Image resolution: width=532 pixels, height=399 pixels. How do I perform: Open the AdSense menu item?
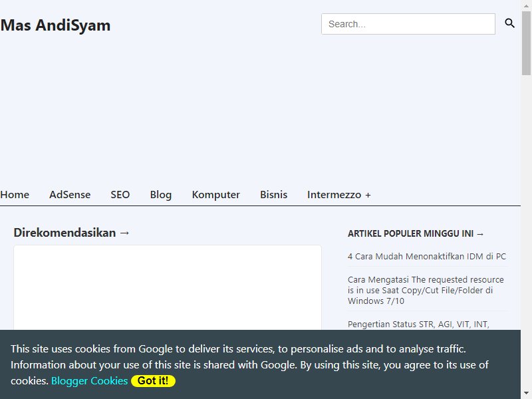click(x=70, y=195)
